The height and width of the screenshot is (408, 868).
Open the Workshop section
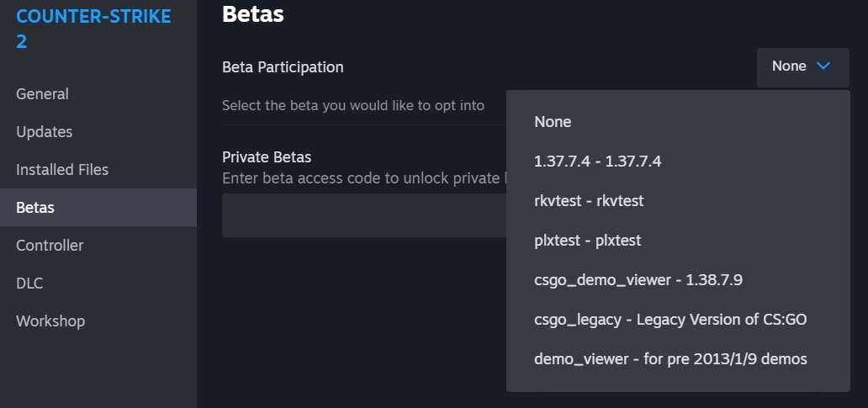(x=50, y=321)
